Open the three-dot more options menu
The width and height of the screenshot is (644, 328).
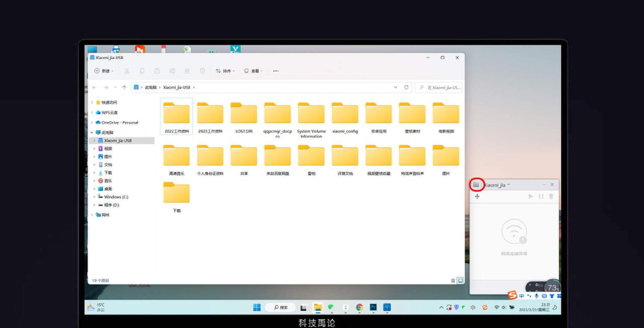276,71
